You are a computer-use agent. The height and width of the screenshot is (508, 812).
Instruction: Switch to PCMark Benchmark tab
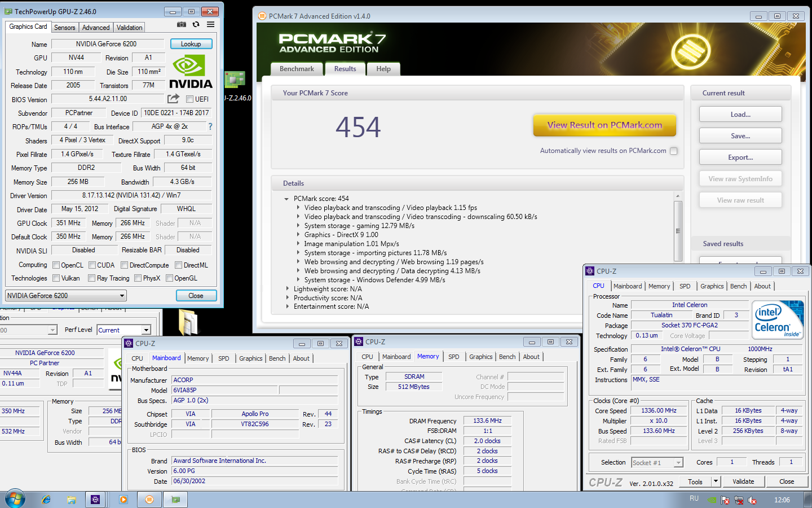pyautogui.click(x=297, y=69)
